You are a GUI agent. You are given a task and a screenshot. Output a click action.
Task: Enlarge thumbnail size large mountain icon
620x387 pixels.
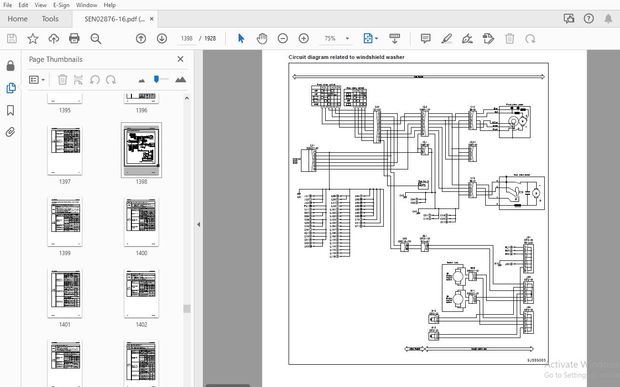click(180, 79)
